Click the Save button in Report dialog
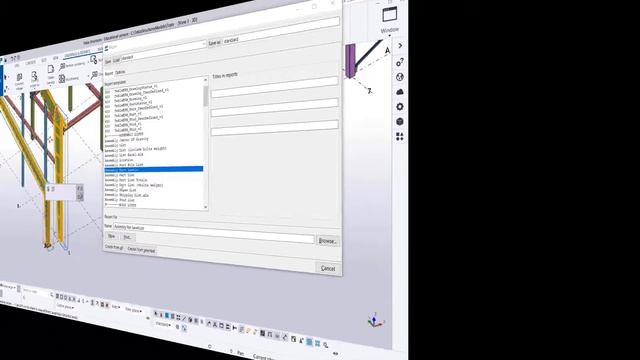The width and height of the screenshot is (640, 360). tap(108, 61)
